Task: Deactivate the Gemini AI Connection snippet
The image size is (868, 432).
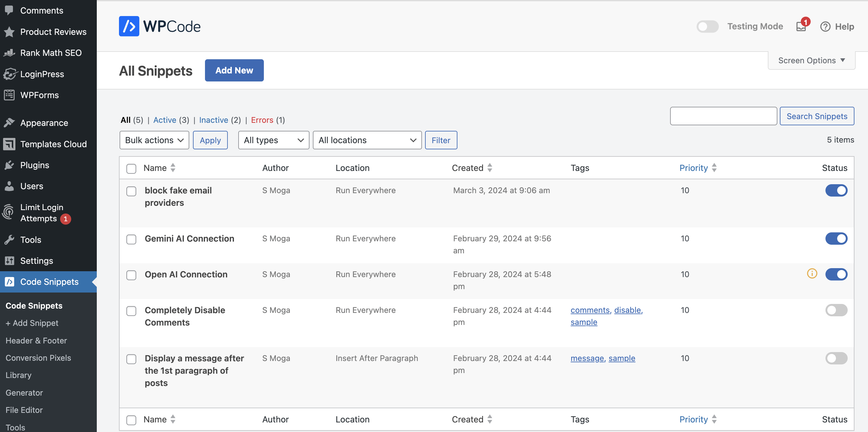Action: point(836,239)
